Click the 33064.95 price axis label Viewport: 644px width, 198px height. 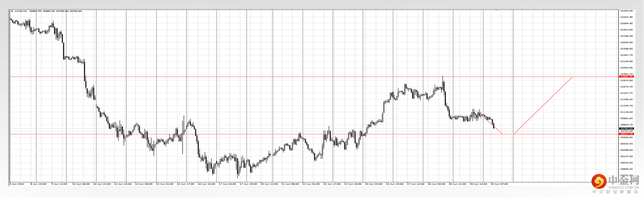pos(626,23)
